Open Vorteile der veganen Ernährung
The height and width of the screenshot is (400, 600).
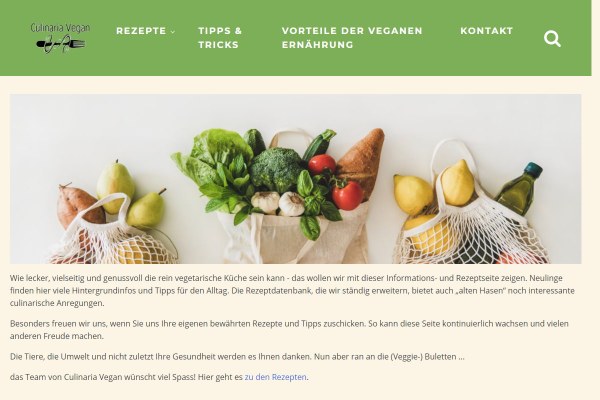click(x=352, y=38)
